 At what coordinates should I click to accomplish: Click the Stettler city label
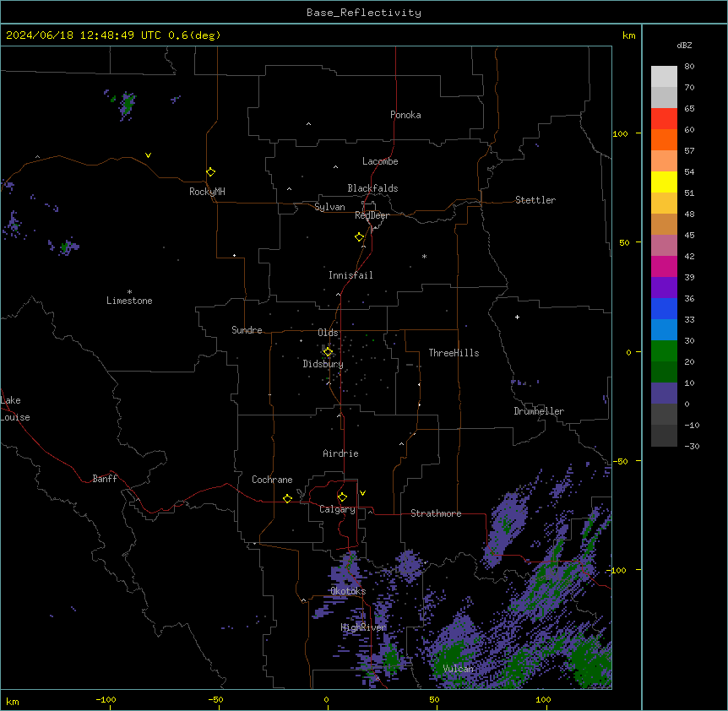pos(535,200)
